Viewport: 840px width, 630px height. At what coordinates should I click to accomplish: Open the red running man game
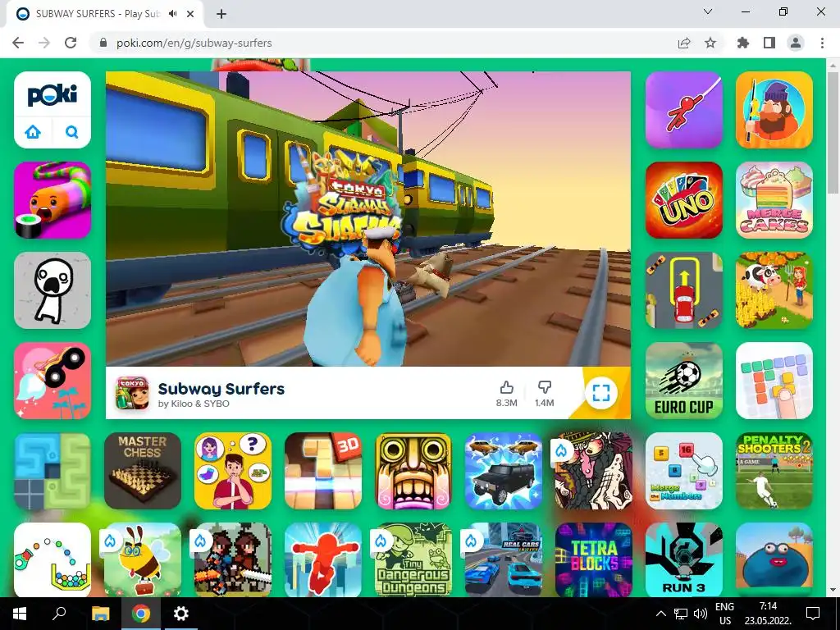point(323,559)
